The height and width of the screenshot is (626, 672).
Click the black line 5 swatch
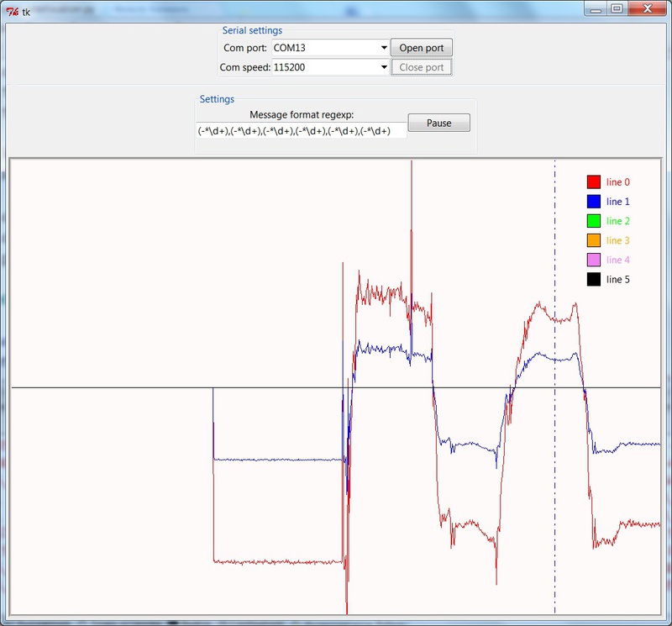click(x=593, y=279)
